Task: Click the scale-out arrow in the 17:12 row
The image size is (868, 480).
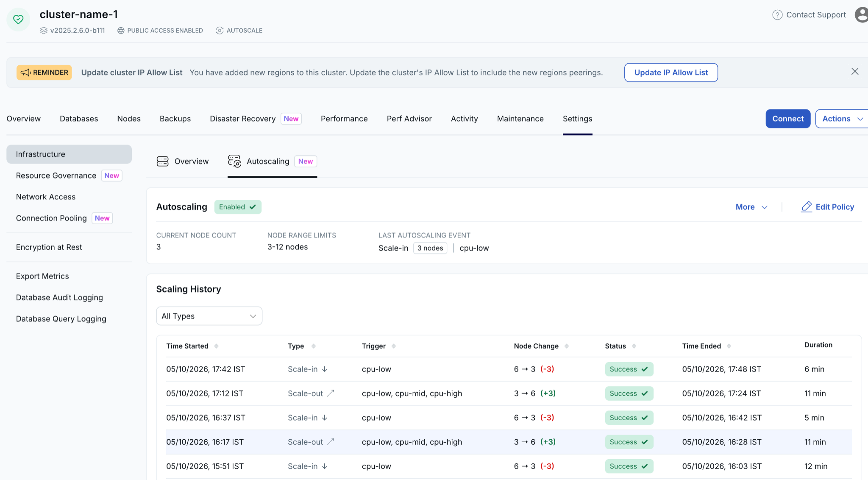Action: click(x=331, y=393)
